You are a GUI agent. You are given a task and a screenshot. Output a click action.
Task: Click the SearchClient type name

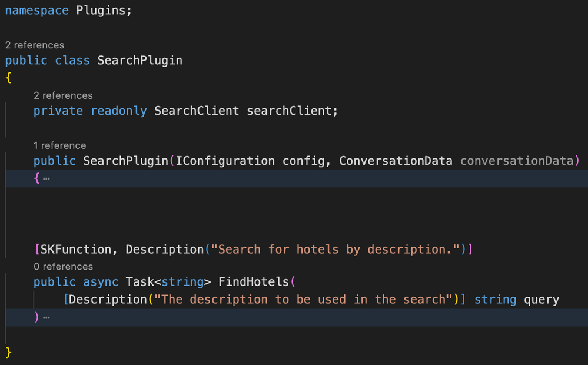click(197, 111)
